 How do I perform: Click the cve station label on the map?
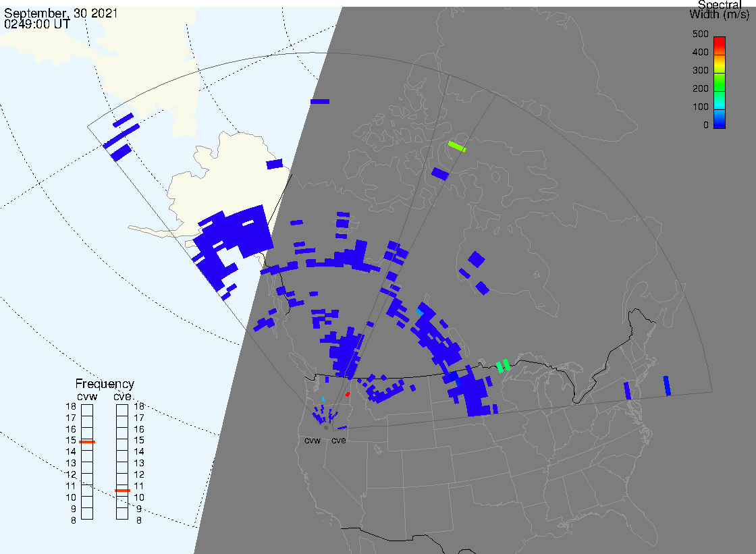pyautogui.click(x=339, y=441)
